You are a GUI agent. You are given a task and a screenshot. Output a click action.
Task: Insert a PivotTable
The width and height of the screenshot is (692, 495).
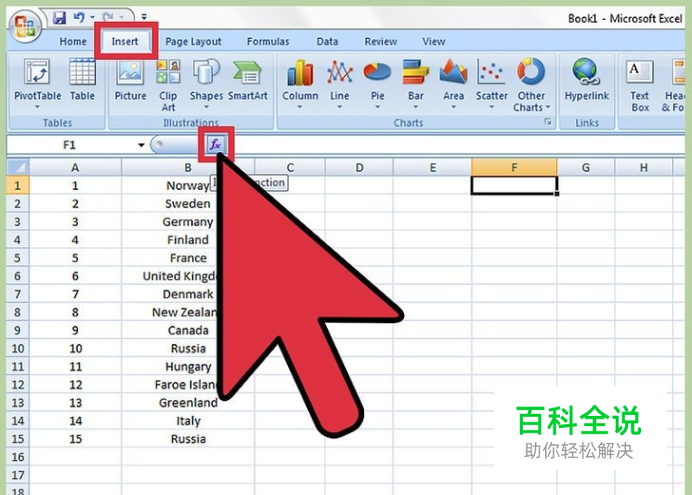click(x=38, y=79)
